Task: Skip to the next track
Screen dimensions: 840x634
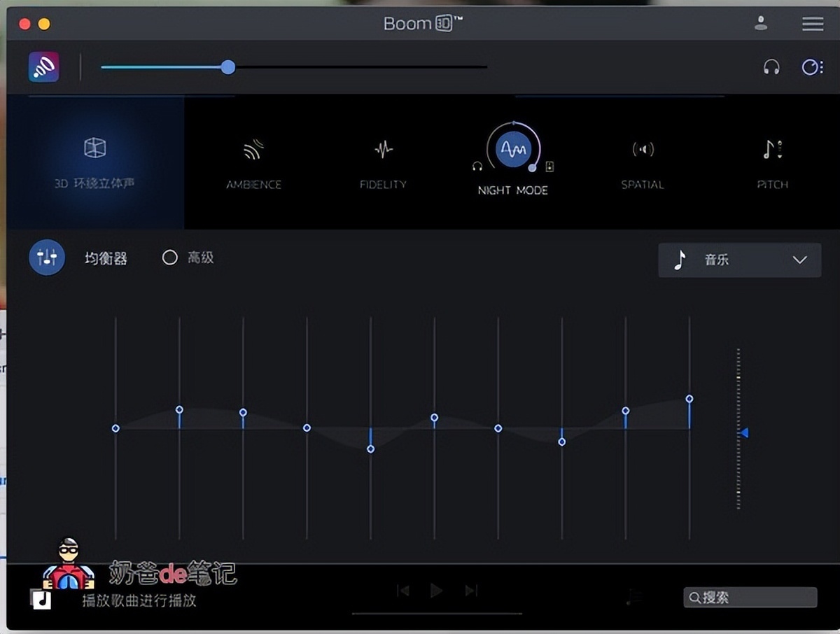Action: pyautogui.click(x=471, y=591)
